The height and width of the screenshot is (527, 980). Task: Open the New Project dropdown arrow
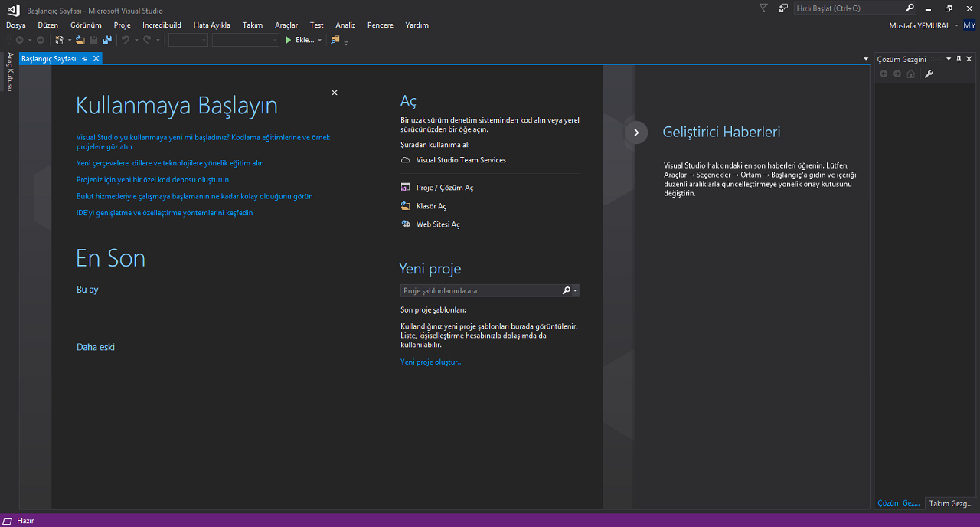pos(69,40)
